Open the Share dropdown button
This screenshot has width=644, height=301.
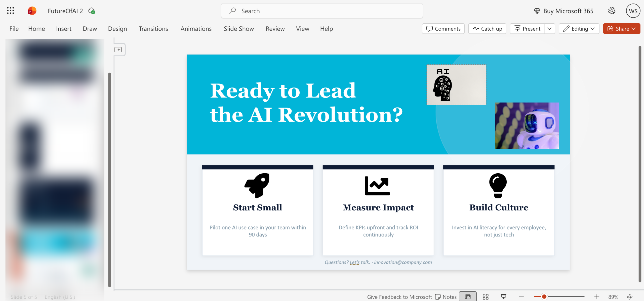[621, 29]
